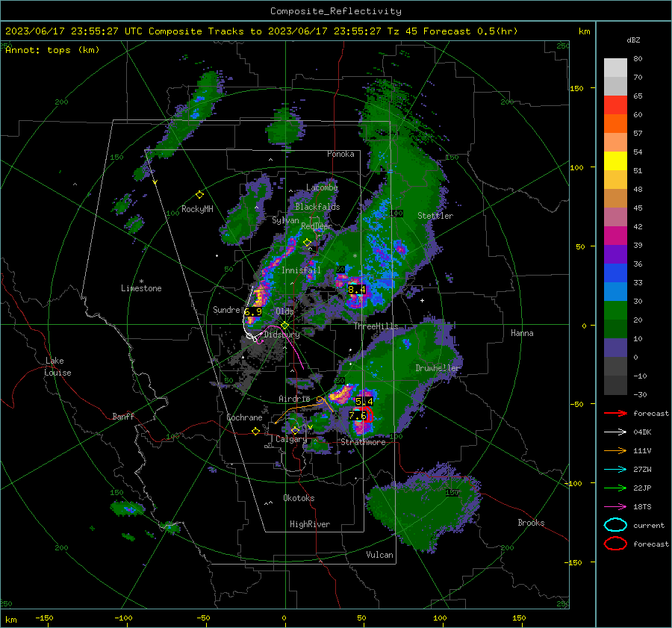Click the Stettler town label

pos(435,216)
